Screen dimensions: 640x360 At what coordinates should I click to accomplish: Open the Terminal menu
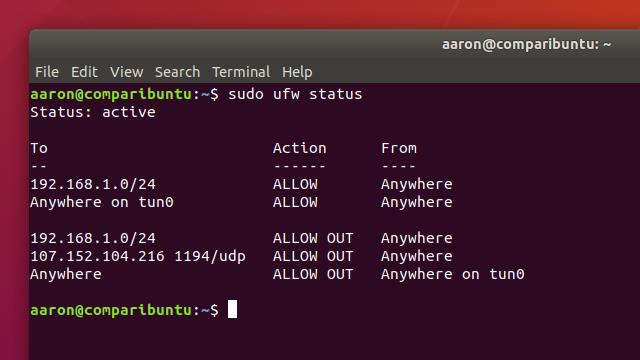241,72
